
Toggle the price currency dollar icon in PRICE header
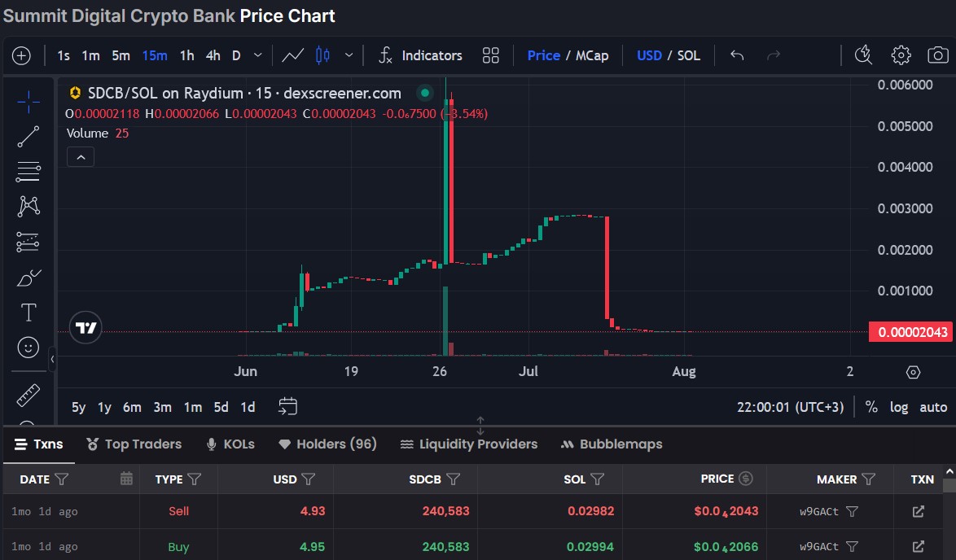coord(746,479)
